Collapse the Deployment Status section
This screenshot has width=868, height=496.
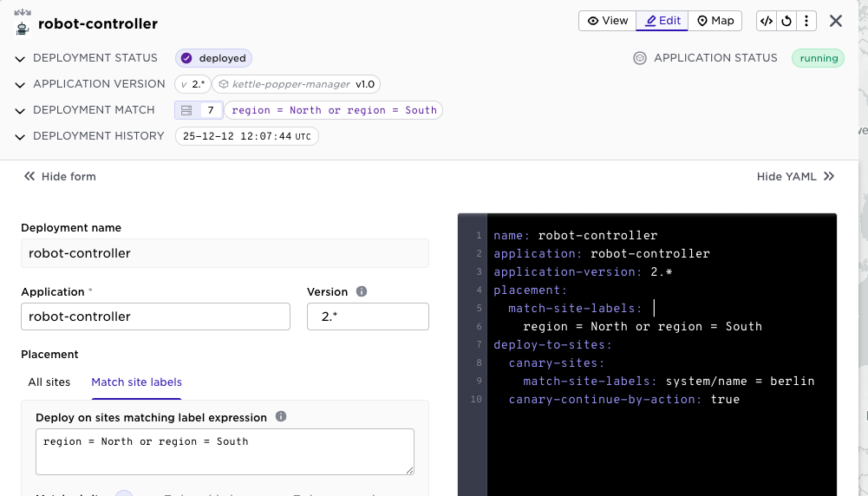[x=20, y=59]
